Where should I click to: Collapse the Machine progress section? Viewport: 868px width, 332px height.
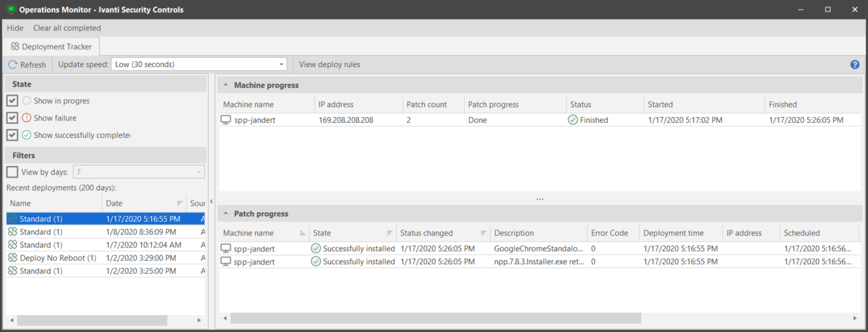click(225, 85)
